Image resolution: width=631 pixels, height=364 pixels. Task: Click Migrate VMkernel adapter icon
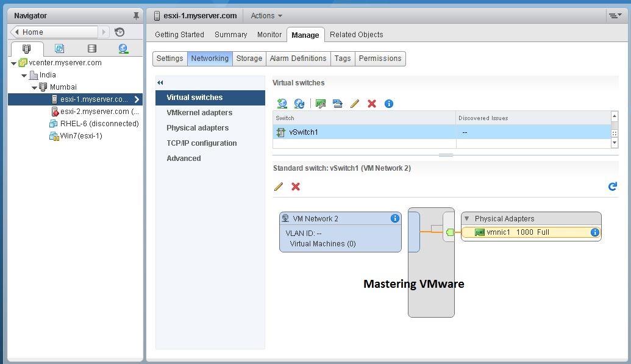click(338, 104)
